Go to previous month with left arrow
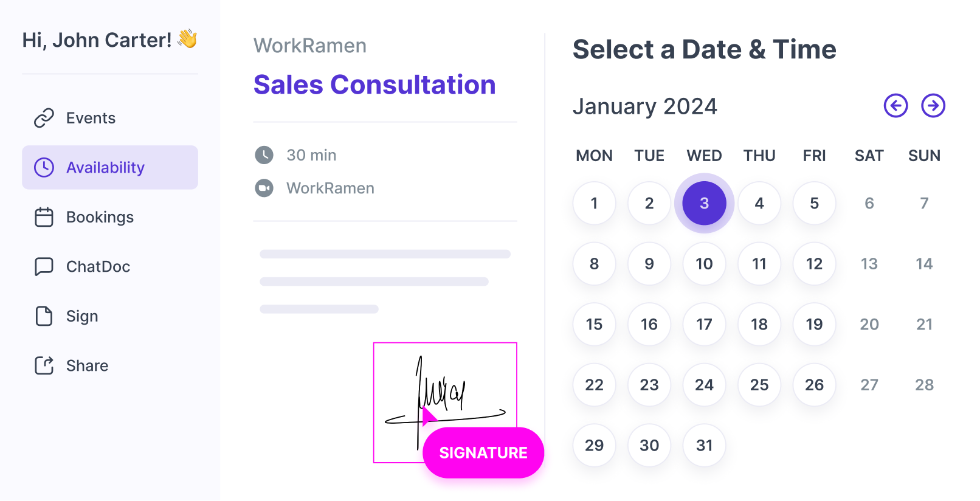980x501 pixels. (x=895, y=105)
